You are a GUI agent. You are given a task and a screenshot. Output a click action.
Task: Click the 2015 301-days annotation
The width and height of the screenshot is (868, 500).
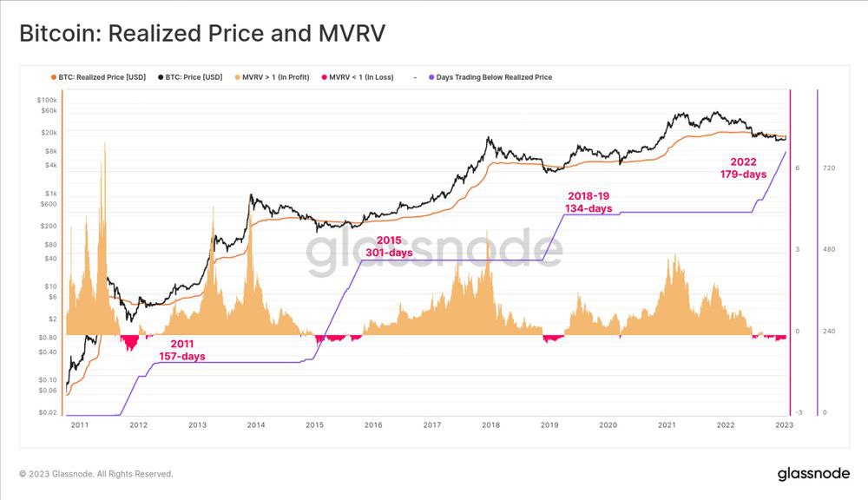coord(389,247)
